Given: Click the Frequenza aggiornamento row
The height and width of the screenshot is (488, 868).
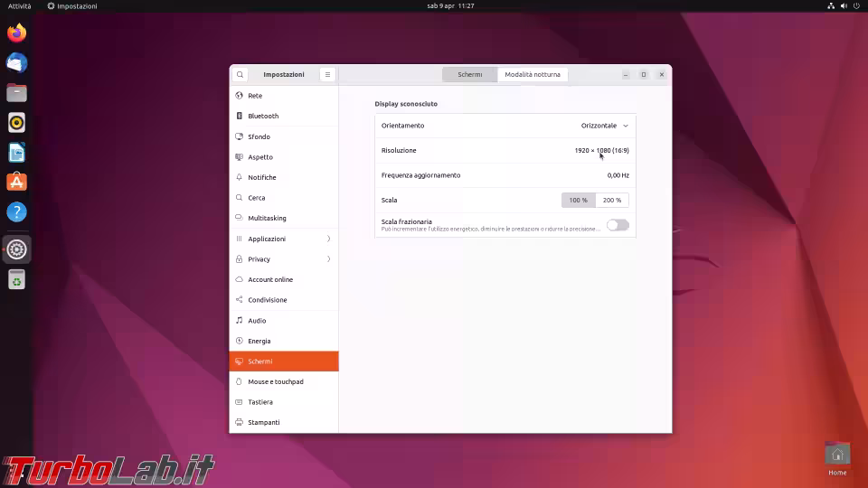Looking at the screenshot, I should (x=505, y=175).
